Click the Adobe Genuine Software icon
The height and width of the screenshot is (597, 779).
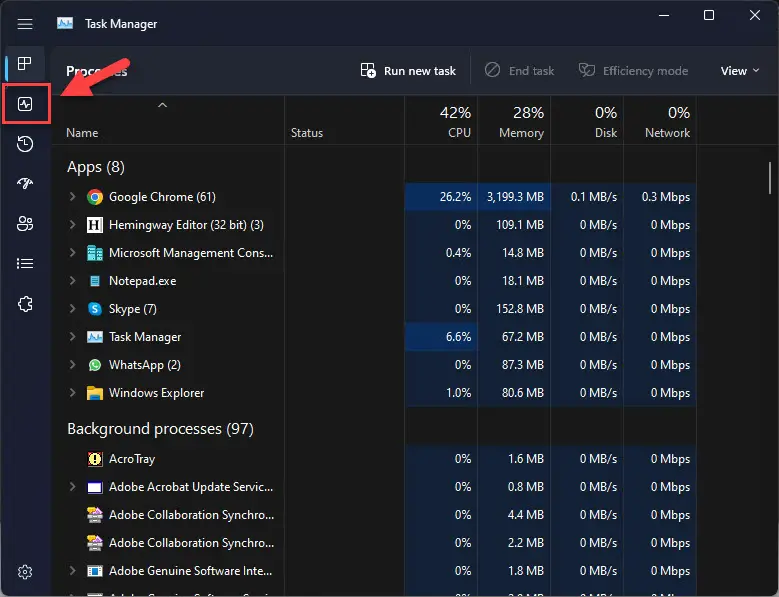[x=94, y=571]
